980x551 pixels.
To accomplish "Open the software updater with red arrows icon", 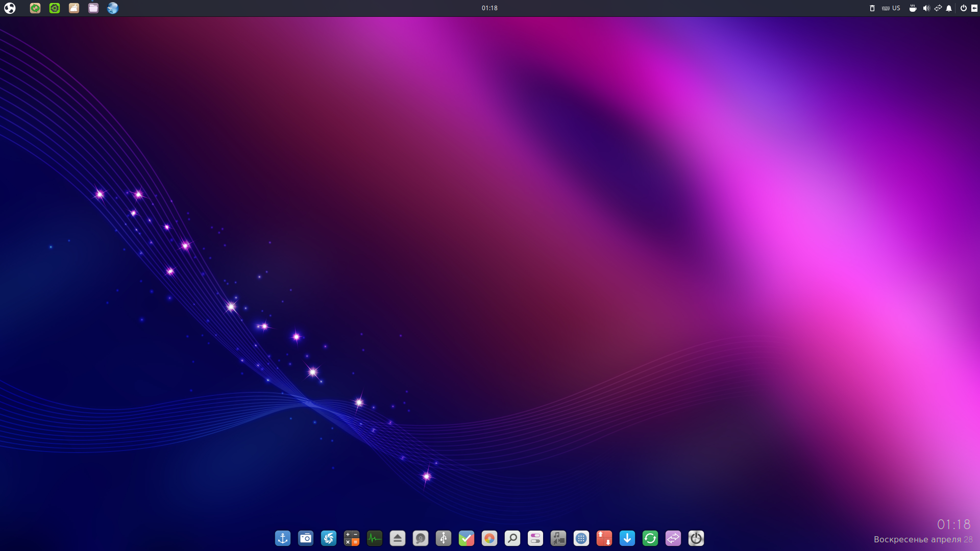I will tap(604, 538).
